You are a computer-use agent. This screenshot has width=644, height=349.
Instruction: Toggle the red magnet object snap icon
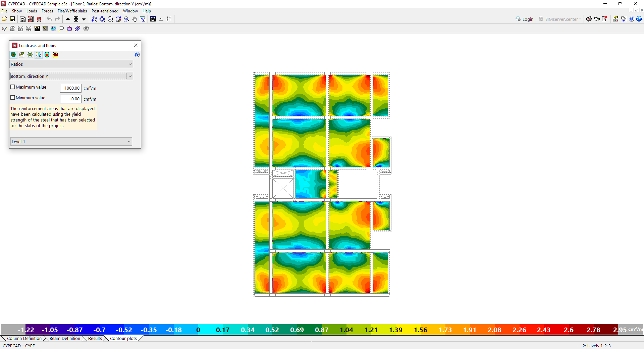(x=39, y=19)
